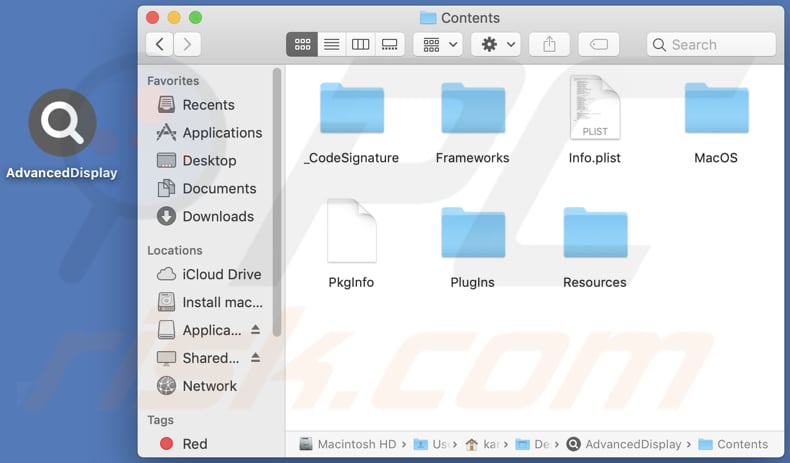Click the sidebar vertical scrollbar

coord(278,200)
